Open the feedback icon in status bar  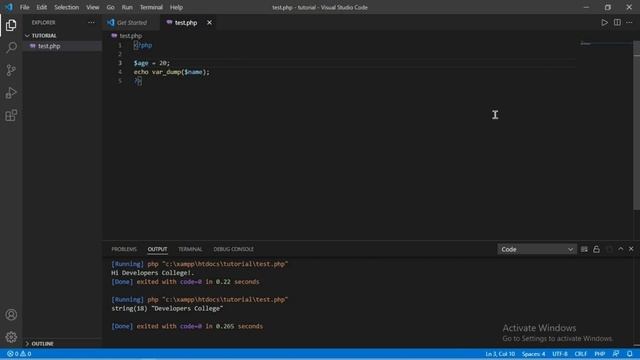click(616, 353)
